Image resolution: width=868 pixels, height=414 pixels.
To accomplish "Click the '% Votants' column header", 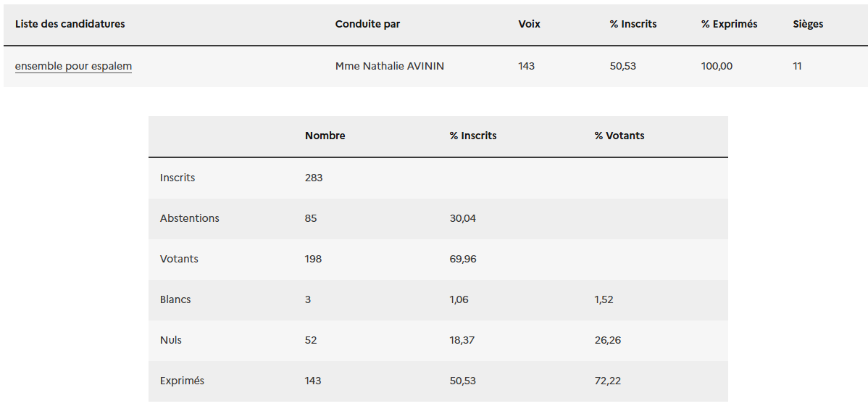I will pyautogui.click(x=619, y=136).
